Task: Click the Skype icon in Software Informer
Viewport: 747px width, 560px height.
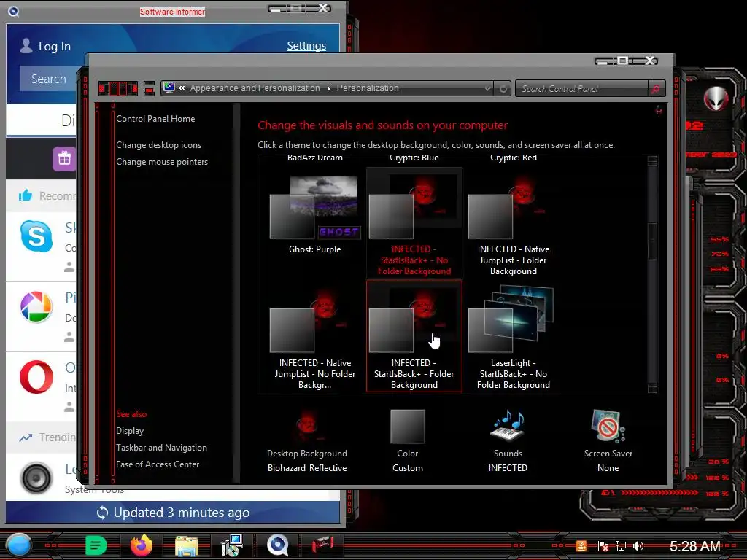Action: click(36, 236)
